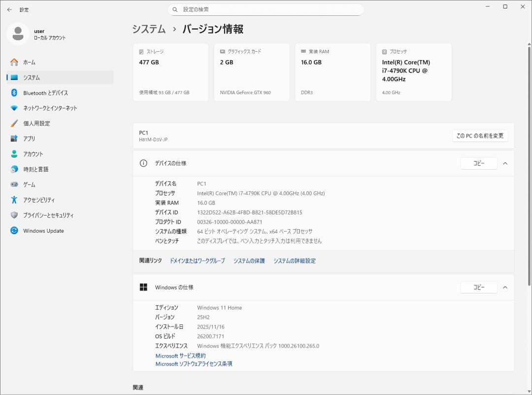Viewport: 532px width, 395px height.
Task: Open 時刻と言語 via the clock globe icon
Action: coord(15,169)
